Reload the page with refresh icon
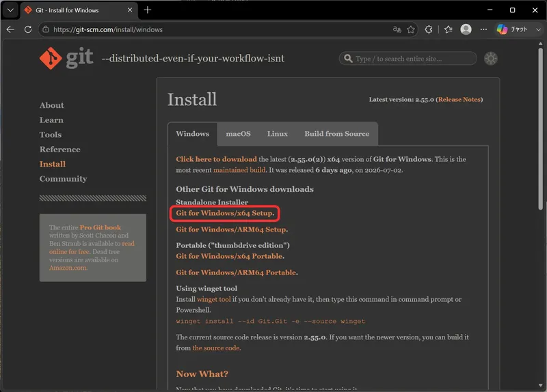Screen dimensions: 547x392 pos(28,29)
